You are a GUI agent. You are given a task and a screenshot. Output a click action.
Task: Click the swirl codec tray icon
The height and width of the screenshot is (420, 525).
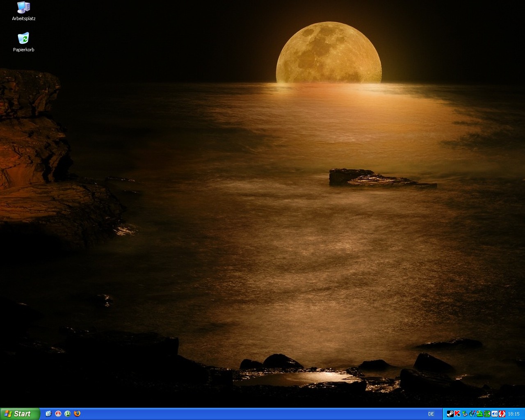pos(472,414)
